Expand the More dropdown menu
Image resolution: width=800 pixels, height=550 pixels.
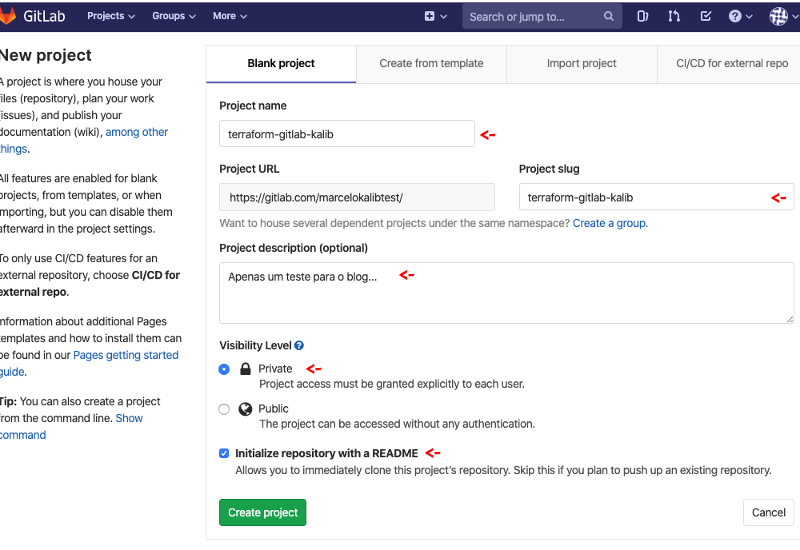tap(230, 16)
